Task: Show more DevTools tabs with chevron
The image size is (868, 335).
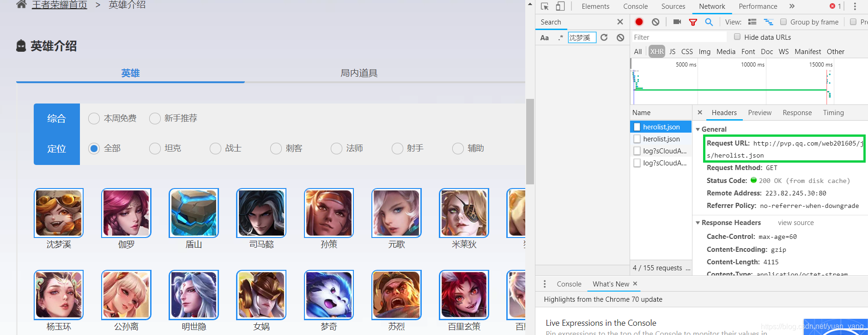Action: [792, 6]
